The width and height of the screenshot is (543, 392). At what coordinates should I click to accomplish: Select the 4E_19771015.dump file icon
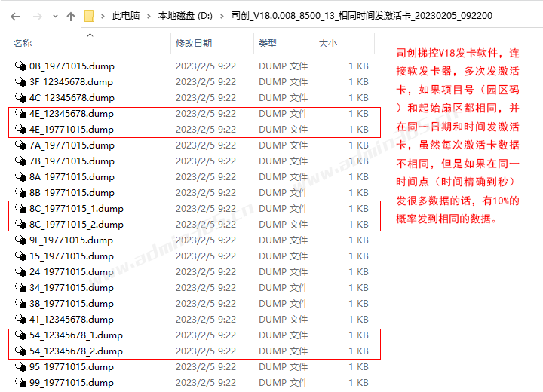pos(21,129)
